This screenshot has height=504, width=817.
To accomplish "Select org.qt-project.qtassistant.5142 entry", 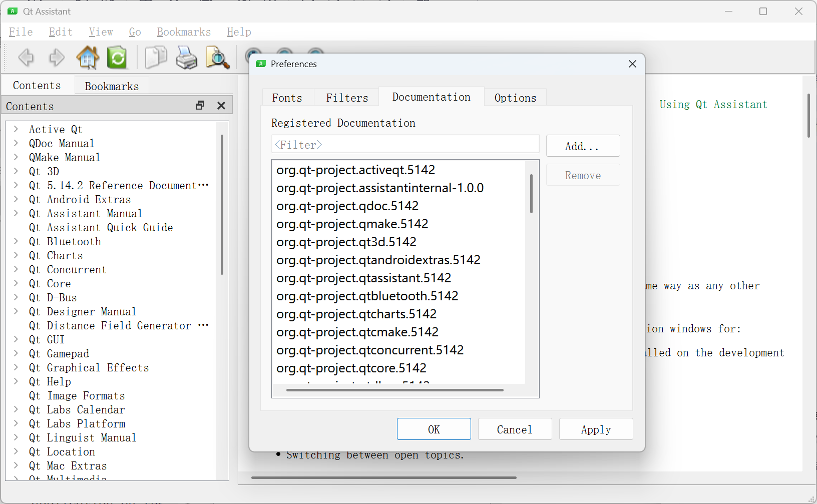I will pos(398,278).
